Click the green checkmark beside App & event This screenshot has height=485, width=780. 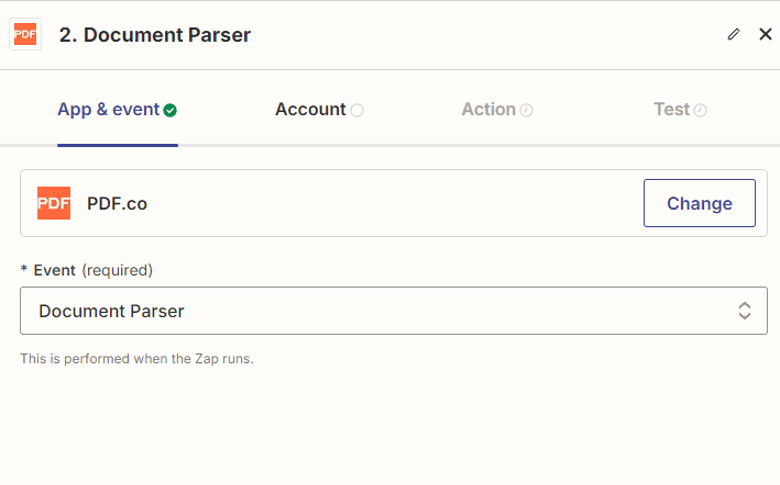pyautogui.click(x=170, y=110)
